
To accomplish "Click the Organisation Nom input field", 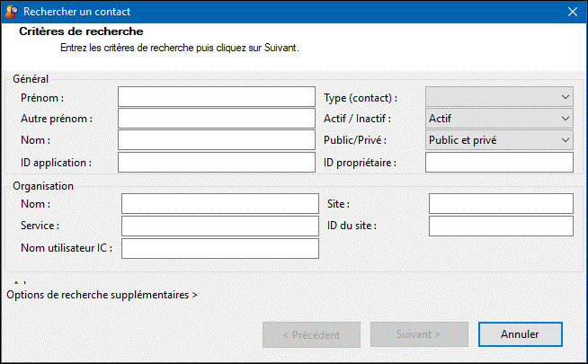I will 219,204.
